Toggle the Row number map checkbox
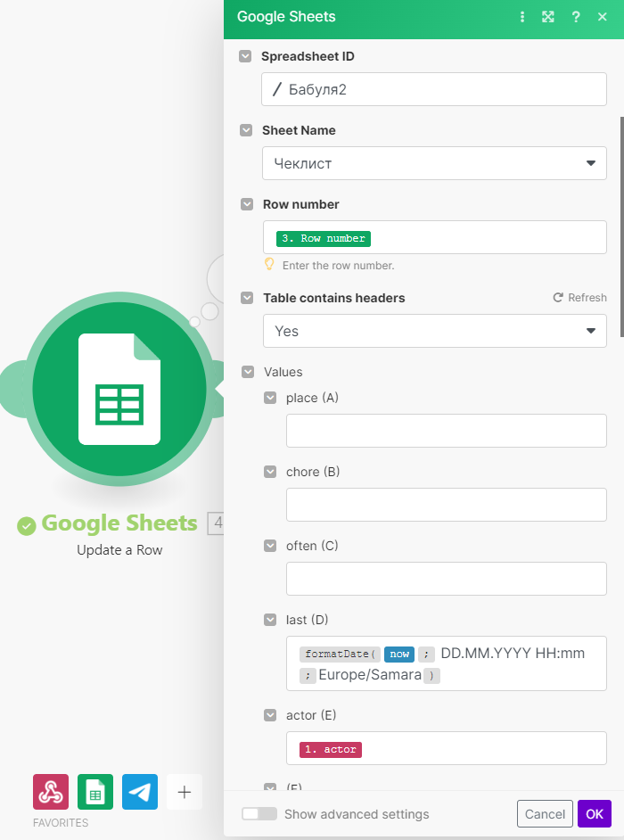 [x=246, y=204]
